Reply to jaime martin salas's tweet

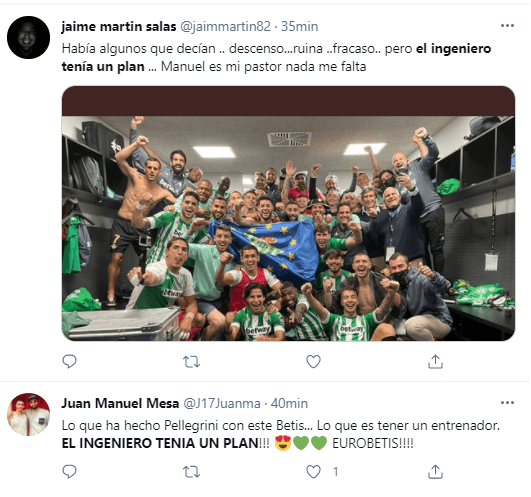69,362
